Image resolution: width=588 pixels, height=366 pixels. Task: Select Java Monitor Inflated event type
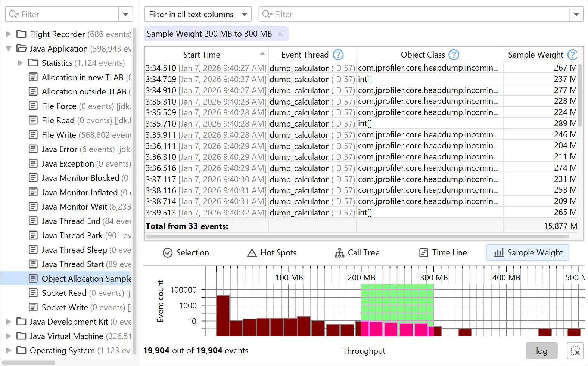(x=80, y=192)
